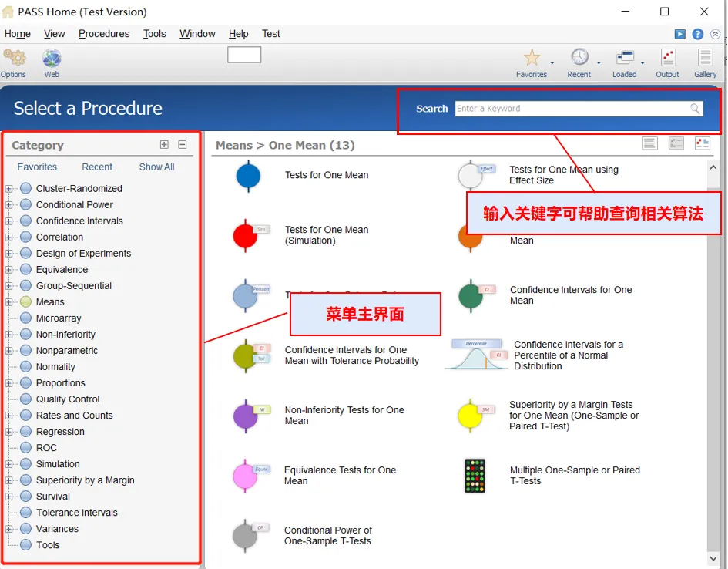728x569 pixels.
Task: Click the collapse ribbon chevron icon
Action: coord(715,34)
